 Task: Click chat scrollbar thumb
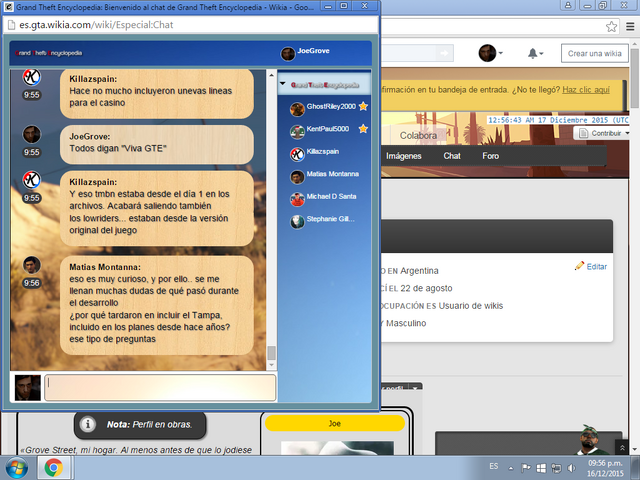click(271, 353)
